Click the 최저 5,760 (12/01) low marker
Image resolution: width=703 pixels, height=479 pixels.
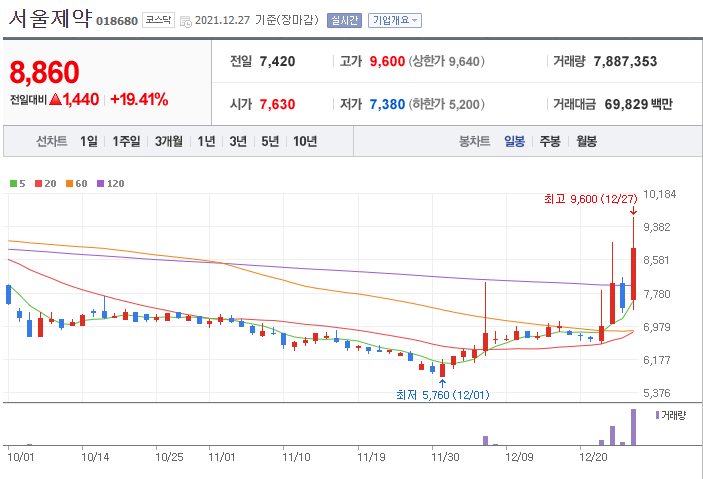click(x=443, y=395)
